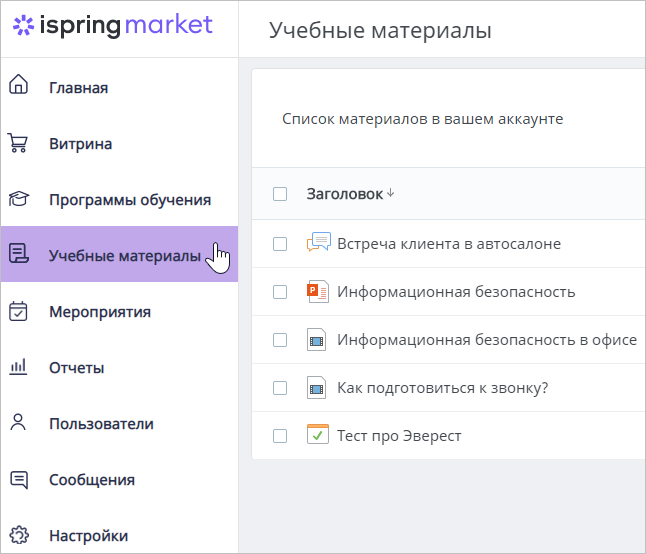Open the bar chart Отчеты icon
This screenshot has height=554, width=646.
coord(18,367)
